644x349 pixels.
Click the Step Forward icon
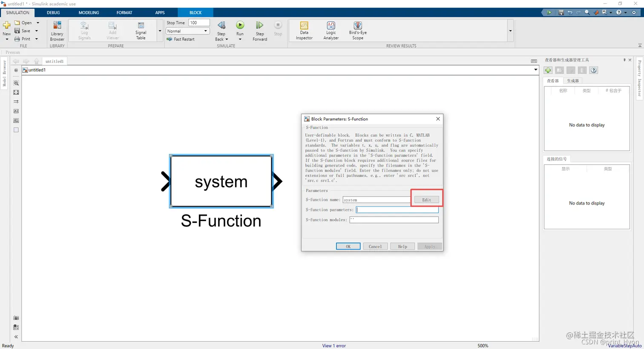[259, 25]
